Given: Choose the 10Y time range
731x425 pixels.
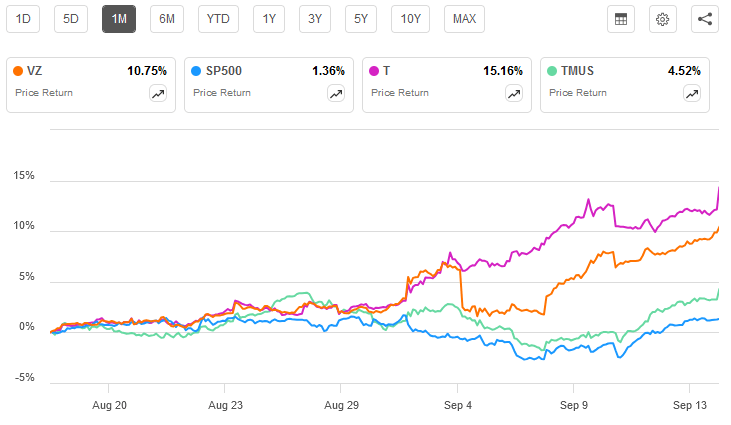Looking at the screenshot, I should (412, 19).
